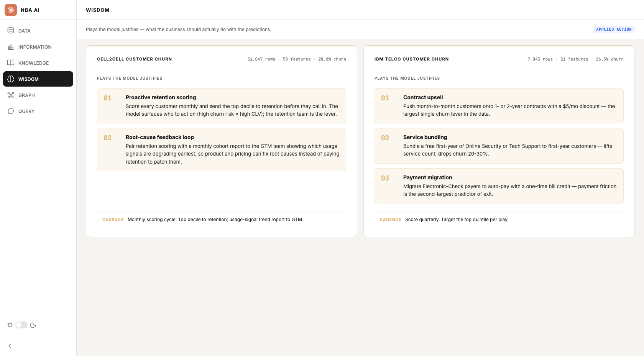Select the Contract upsell play card
Image resolution: width=644 pixels, height=356 pixels.
499,106
